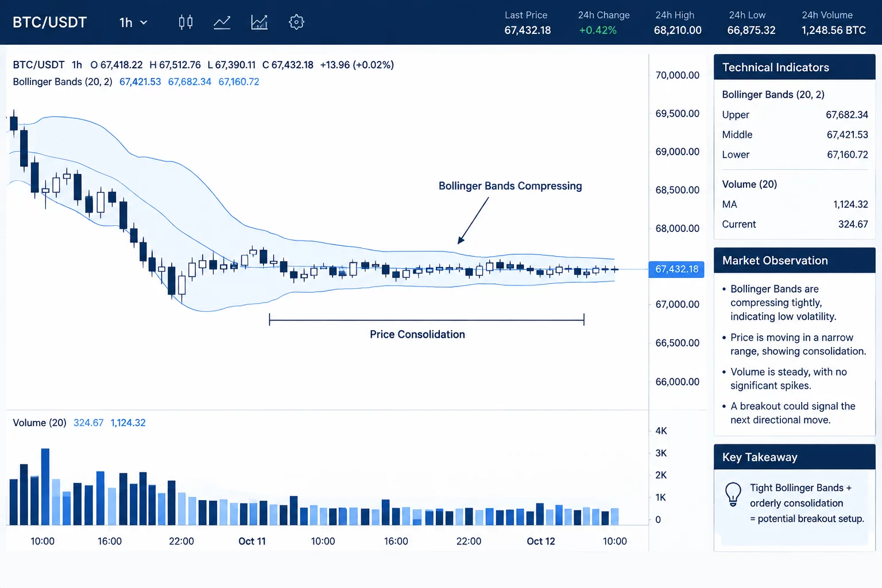Select the BTC/USDT pair title in header
882x588 pixels.
[50, 22]
